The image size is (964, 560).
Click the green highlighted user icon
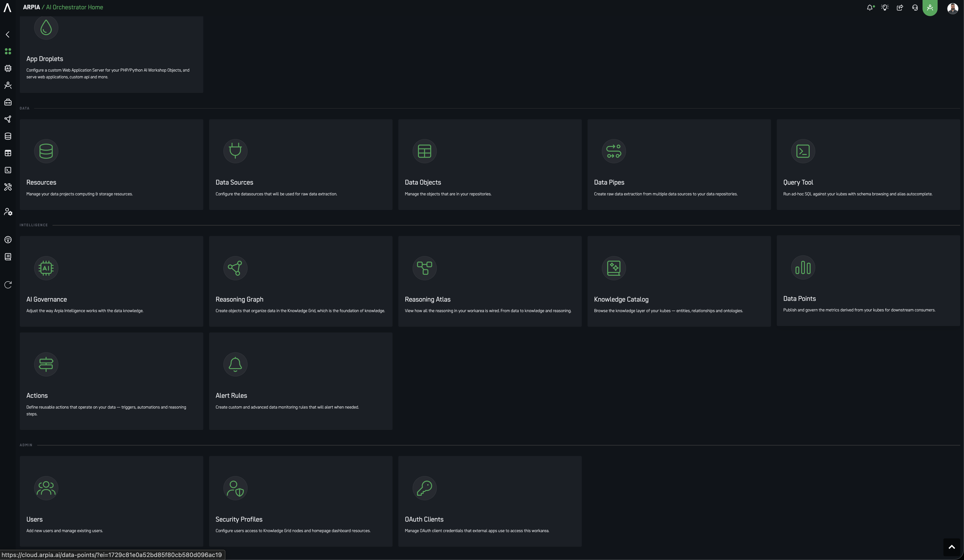(930, 7)
